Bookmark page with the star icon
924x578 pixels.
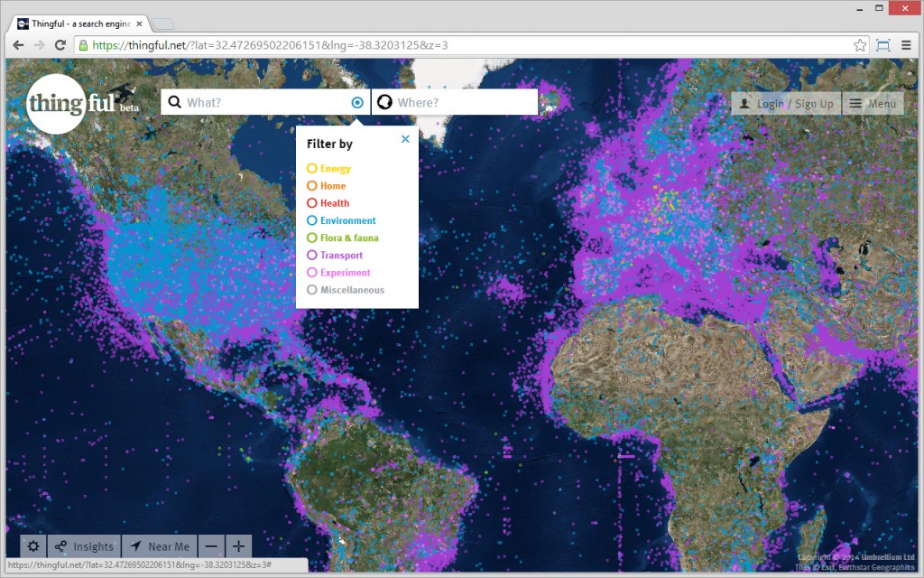point(860,45)
